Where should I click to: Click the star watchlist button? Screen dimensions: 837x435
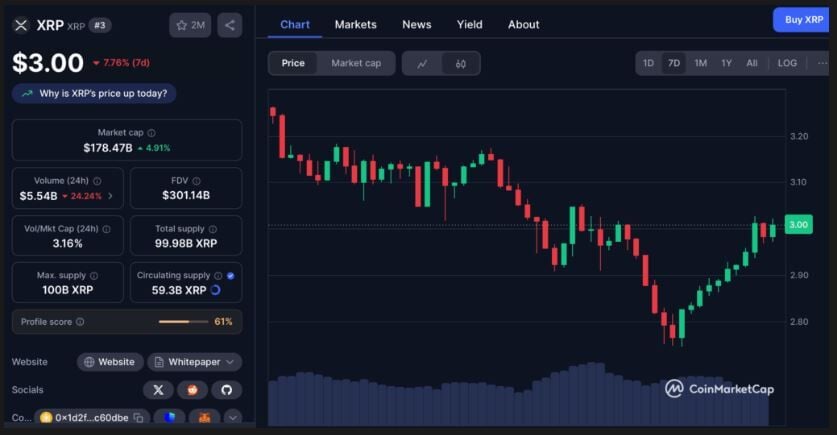click(x=189, y=25)
